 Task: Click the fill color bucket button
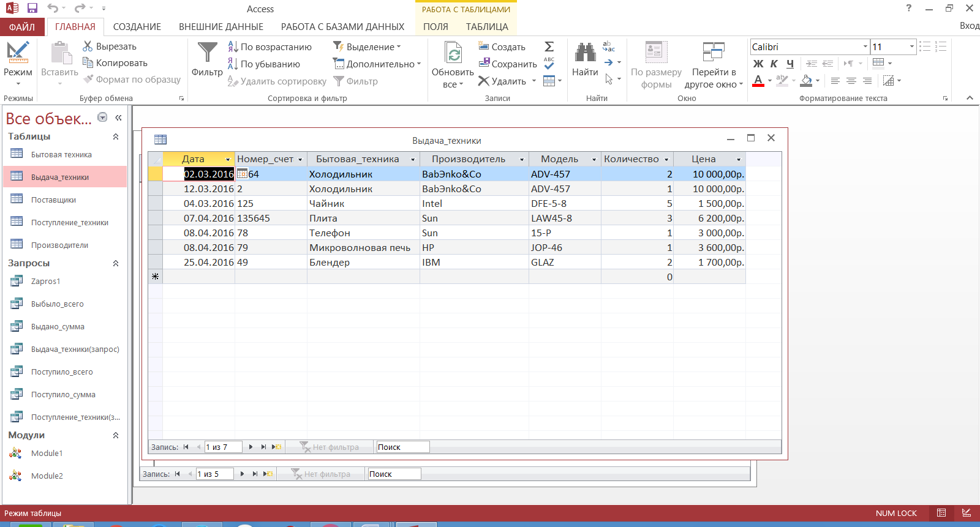pos(807,81)
